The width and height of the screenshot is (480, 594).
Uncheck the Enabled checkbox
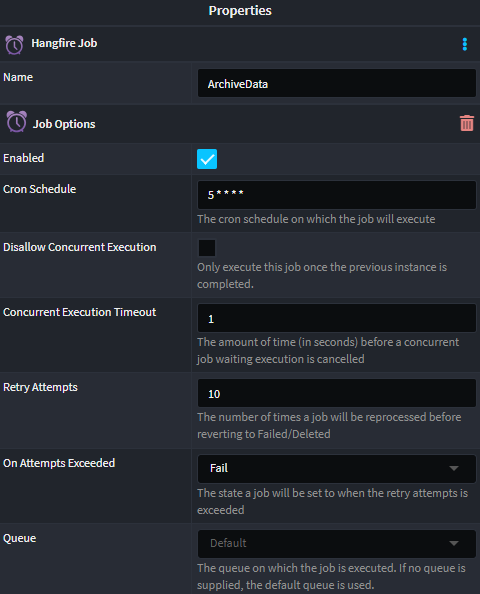[207, 159]
